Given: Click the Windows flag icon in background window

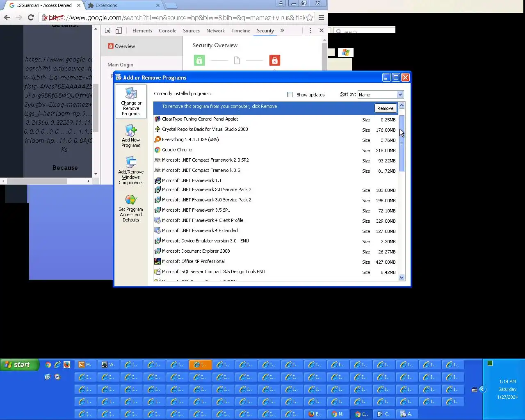Looking at the screenshot, I should pyautogui.click(x=345, y=52).
